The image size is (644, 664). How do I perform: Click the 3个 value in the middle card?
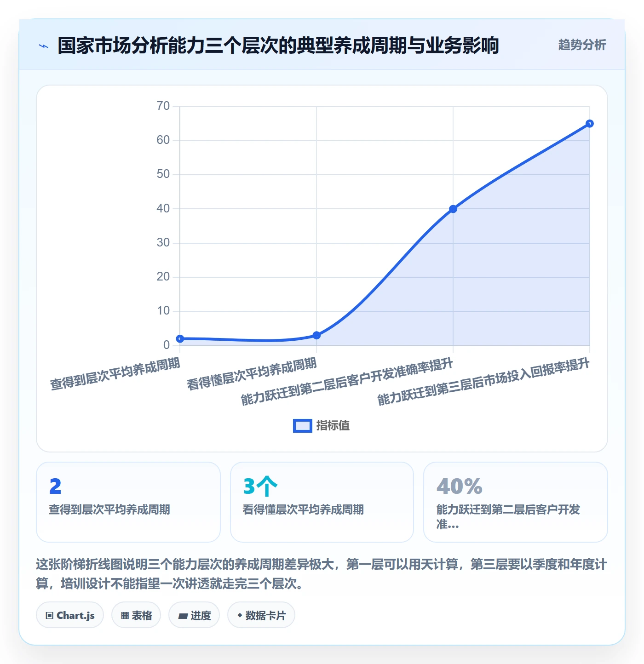point(260,487)
